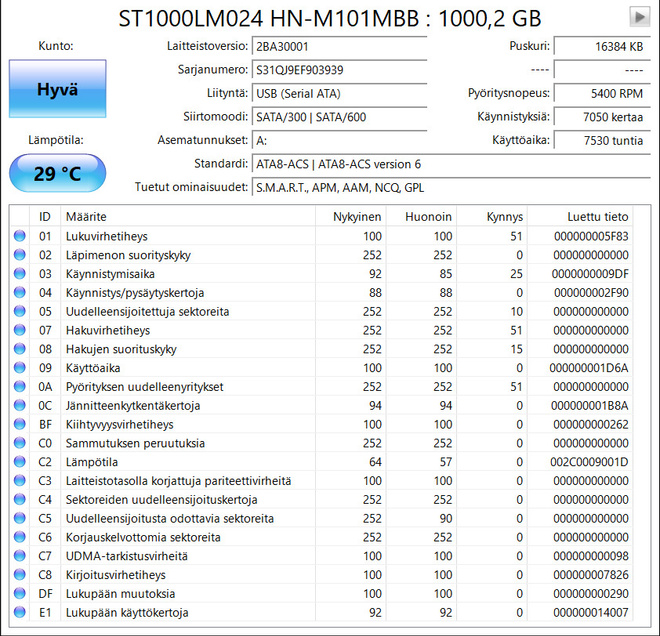Click the 29 °C temperature indicator

(58, 173)
